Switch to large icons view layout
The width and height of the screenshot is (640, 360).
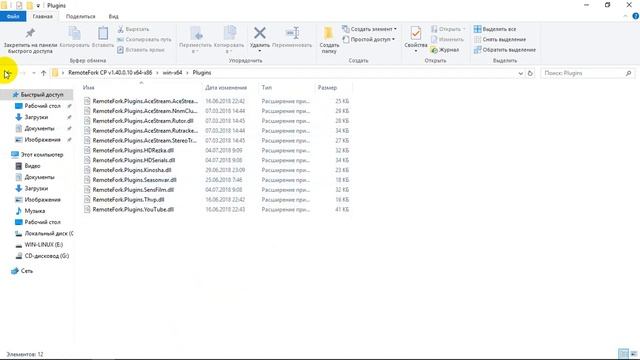[x=633, y=353]
